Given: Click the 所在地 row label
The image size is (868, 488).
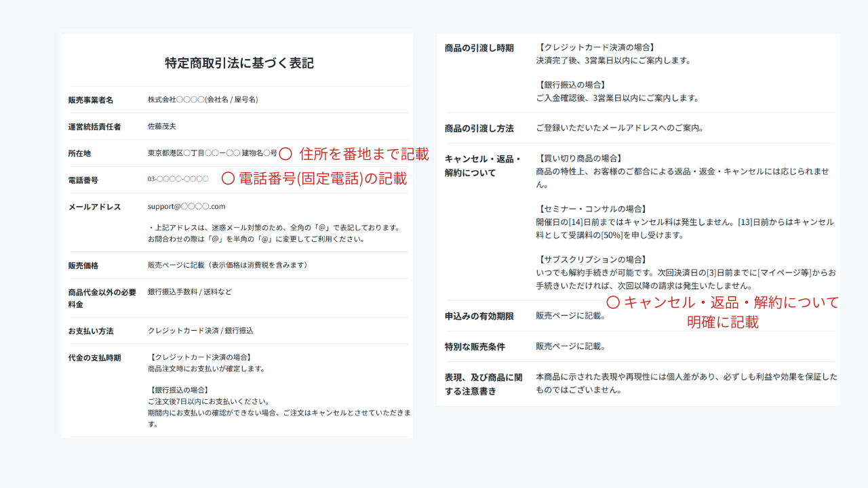Looking at the screenshot, I should tap(79, 153).
